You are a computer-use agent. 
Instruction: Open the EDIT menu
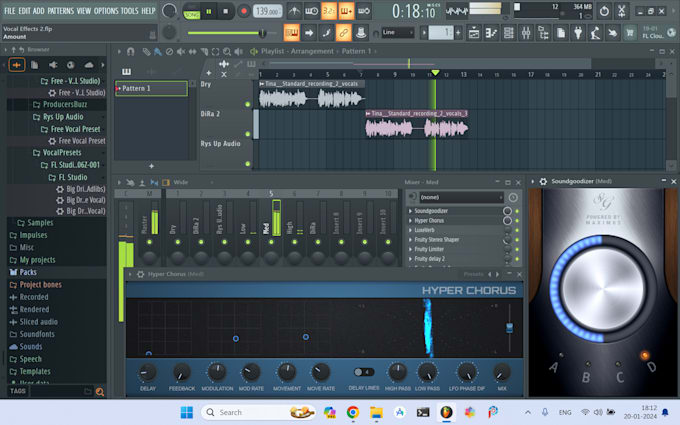click(24, 11)
